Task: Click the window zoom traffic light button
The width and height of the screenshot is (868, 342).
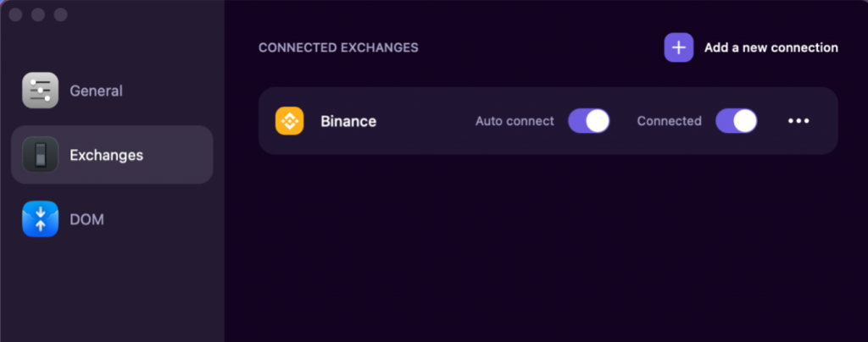Action: (x=60, y=15)
